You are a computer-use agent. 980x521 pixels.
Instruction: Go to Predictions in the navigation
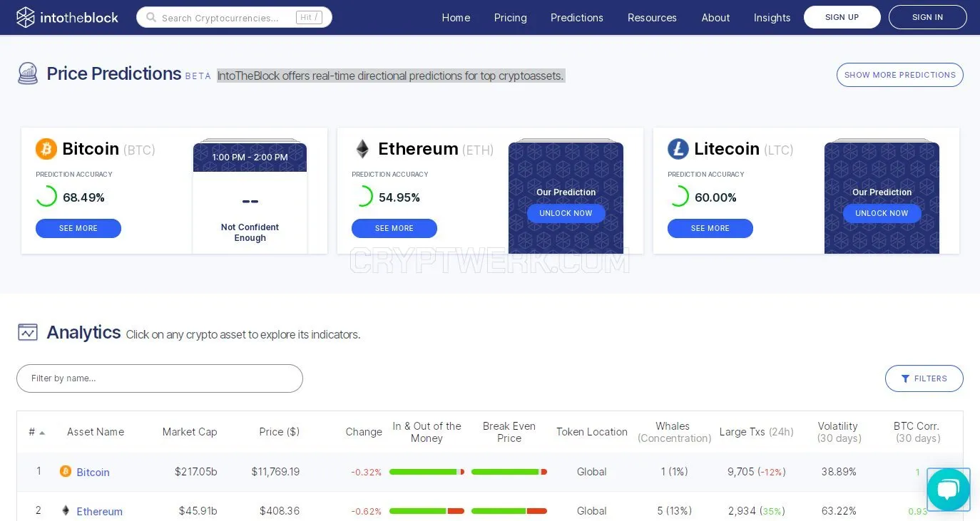(577, 18)
